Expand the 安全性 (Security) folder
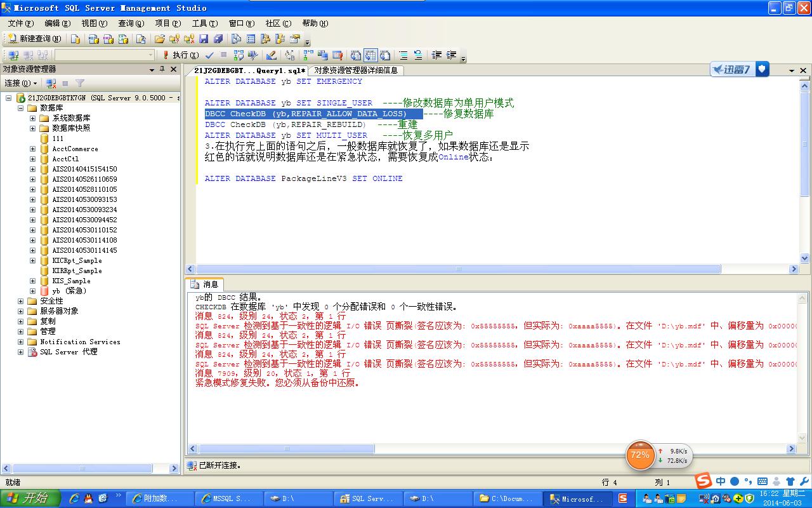The height and width of the screenshot is (508, 812). [21, 301]
